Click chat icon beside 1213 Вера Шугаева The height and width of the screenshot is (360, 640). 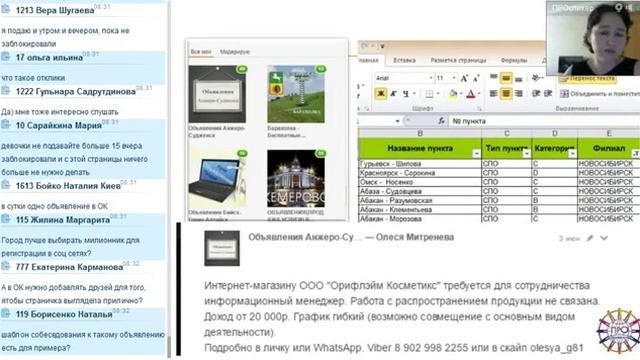click(6, 9)
